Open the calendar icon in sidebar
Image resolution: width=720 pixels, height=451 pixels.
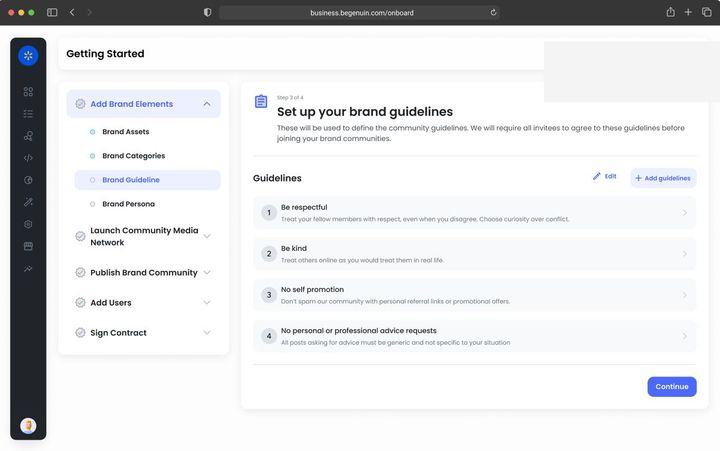(28, 246)
